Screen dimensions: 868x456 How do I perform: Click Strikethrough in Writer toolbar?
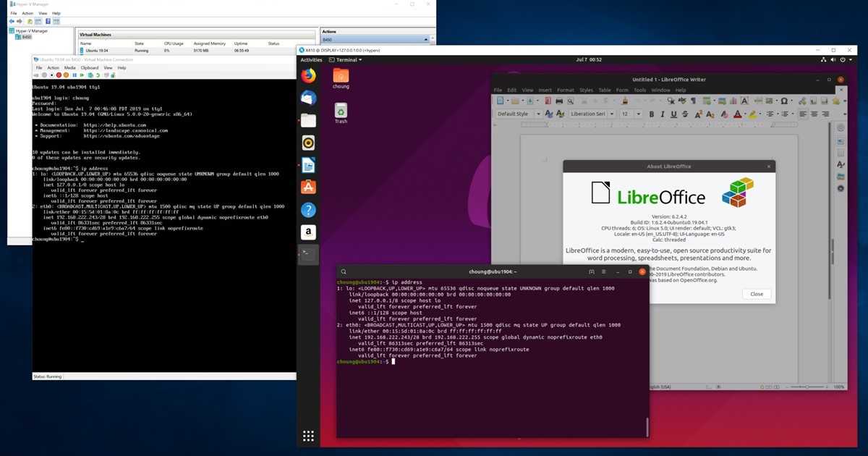(x=685, y=114)
